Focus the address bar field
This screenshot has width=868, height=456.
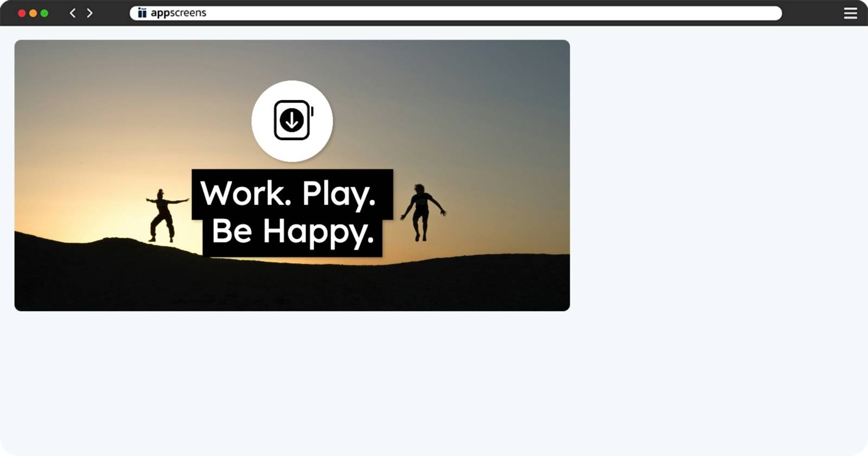[x=456, y=13]
